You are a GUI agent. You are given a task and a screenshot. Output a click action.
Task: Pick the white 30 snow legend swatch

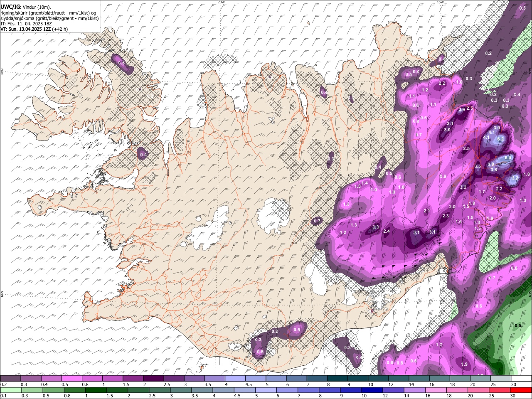pos(521,379)
